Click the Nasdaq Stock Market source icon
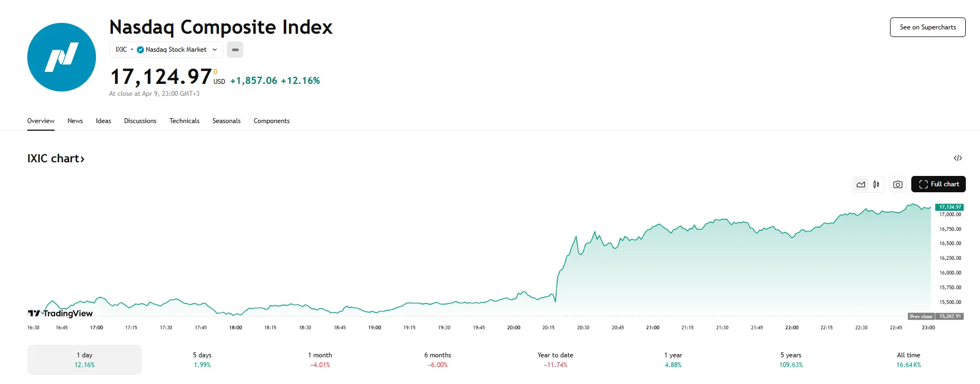Screen dimensions: 980x384 141,50
